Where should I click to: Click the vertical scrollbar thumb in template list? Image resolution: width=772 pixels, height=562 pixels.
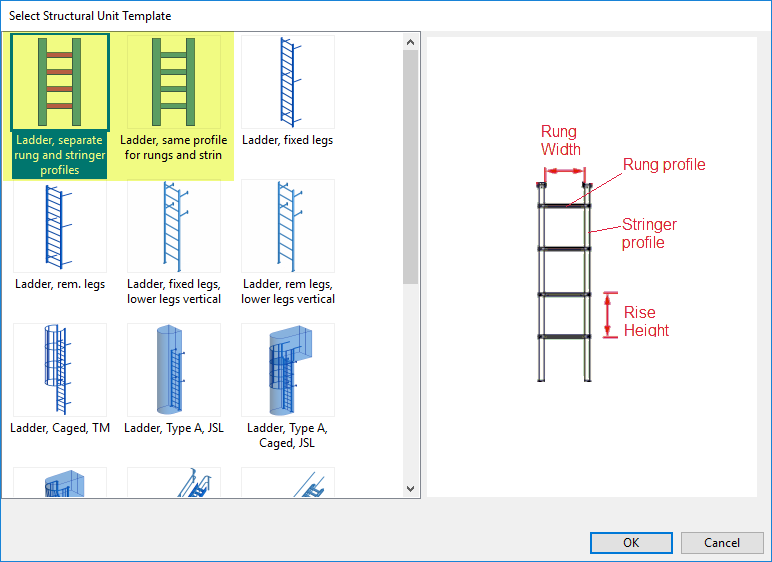pos(411,165)
